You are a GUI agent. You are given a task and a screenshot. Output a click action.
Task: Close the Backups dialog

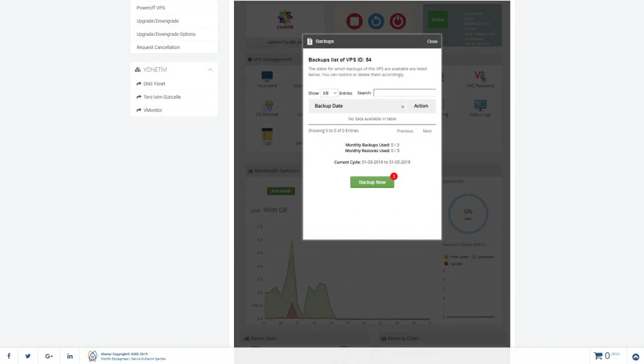pyautogui.click(x=432, y=41)
